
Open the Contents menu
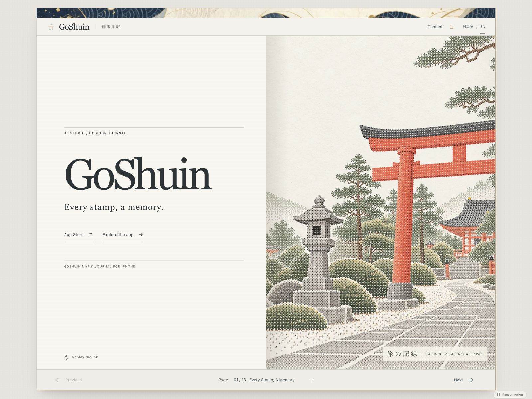pyautogui.click(x=440, y=27)
